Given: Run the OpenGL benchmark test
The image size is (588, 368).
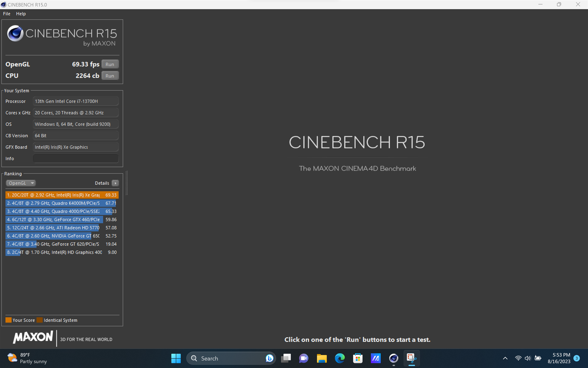Looking at the screenshot, I should pos(110,64).
